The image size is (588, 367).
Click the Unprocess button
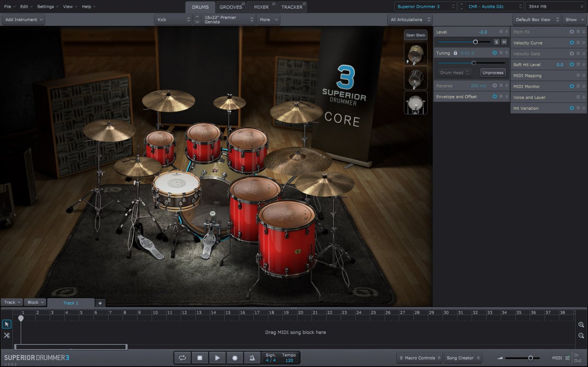tap(493, 73)
